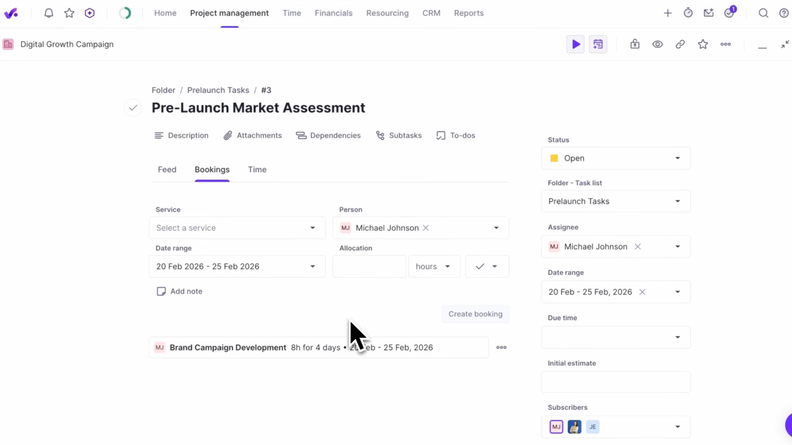Open the notifications bell
Viewport: 792px width, 445px height.
click(48, 13)
